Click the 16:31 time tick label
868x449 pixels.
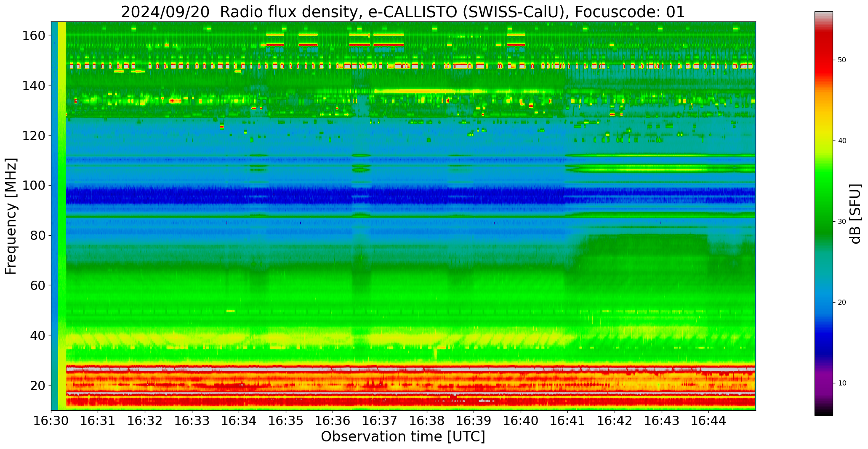(x=98, y=420)
